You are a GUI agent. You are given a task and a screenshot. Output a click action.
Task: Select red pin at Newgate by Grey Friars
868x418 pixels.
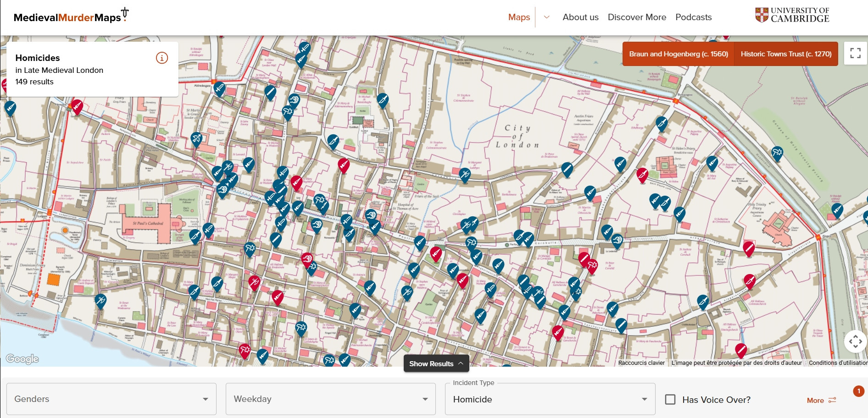pos(77,108)
